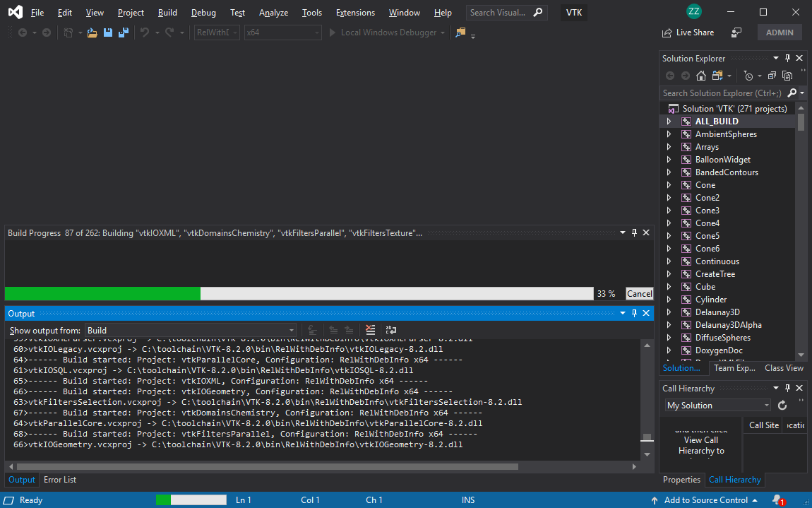Image resolution: width=812 pixels, height=508 pixels.
Task: Switch to the Team Explorer tab
Action: point(734,368)
